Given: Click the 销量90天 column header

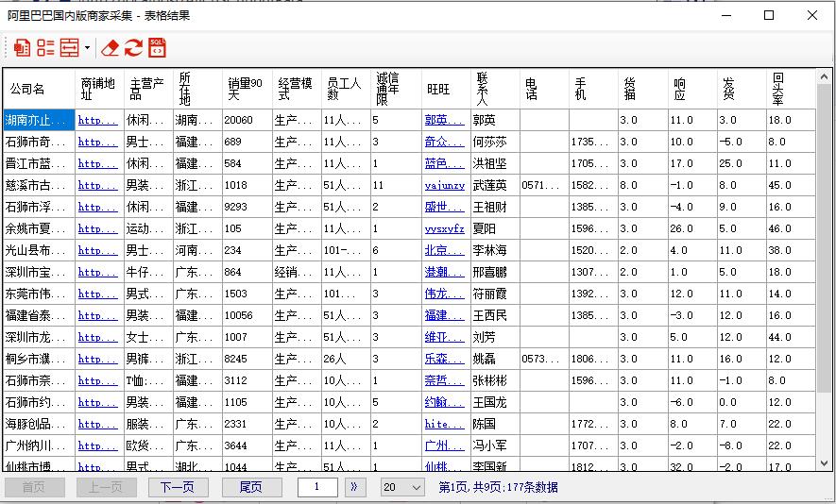Looking at the screenshot, I should pyautogui.click(x=246, y=89).
